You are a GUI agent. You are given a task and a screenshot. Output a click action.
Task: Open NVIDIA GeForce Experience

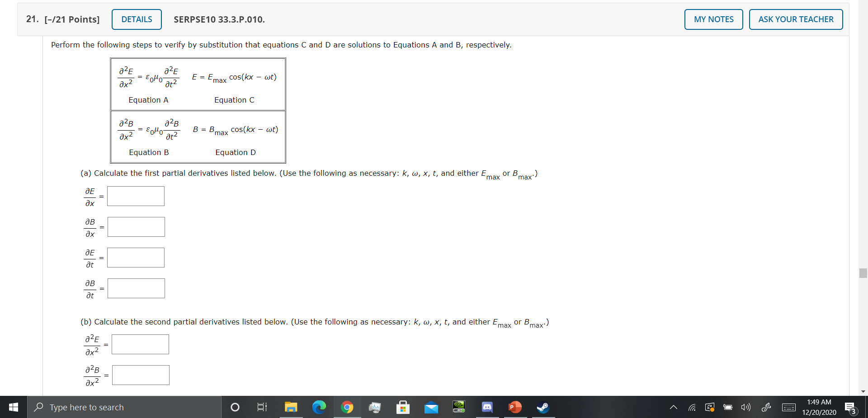(x=459, y=407)
